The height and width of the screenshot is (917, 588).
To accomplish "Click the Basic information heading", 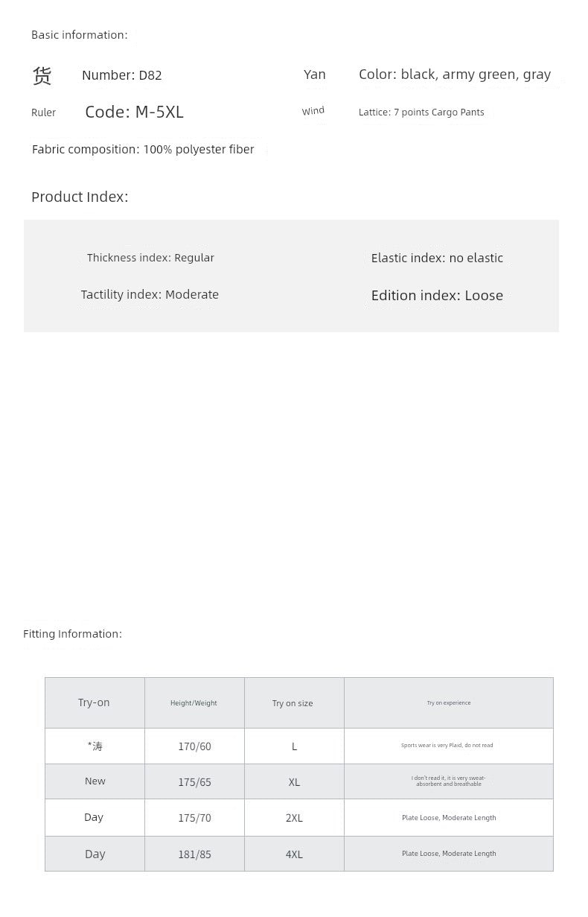I will tap(79, 35).
